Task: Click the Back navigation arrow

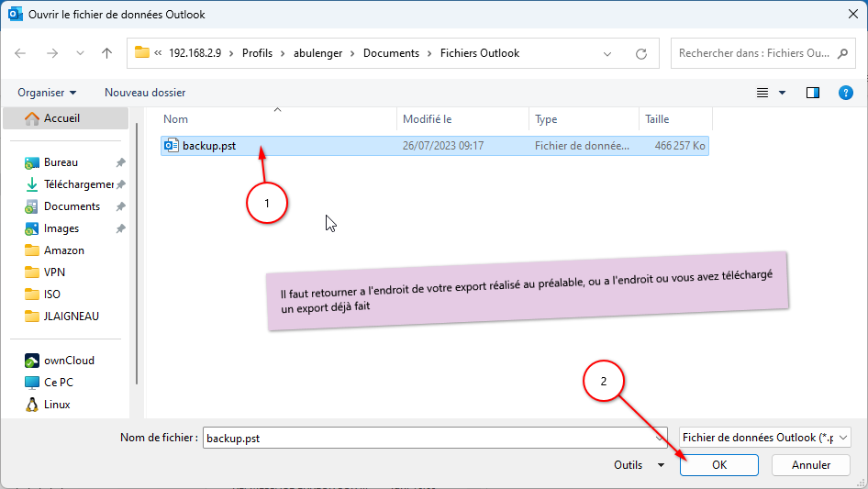Action: [21, 53]
